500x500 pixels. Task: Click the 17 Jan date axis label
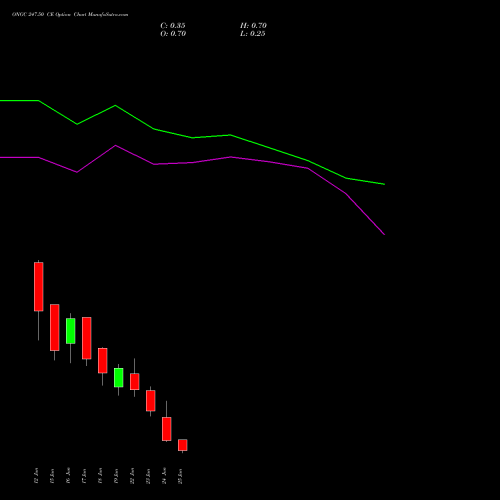(x=84, y=476)
